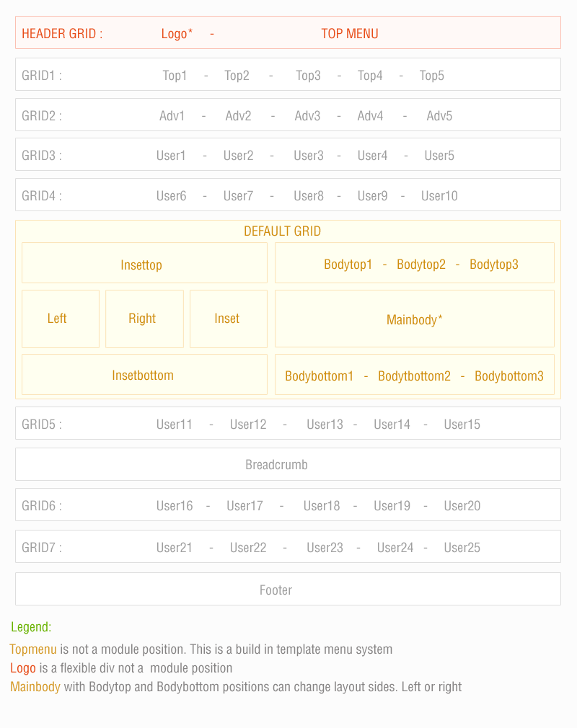This screenshot has width=577, height=728.
Task: Click the Inset position box
Action: coord(228,319)
